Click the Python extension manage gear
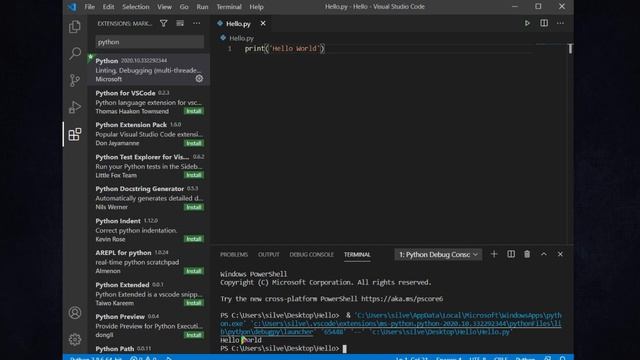This screenshot has height=360, width=640. pyautogui.click(x=199, y=78)
